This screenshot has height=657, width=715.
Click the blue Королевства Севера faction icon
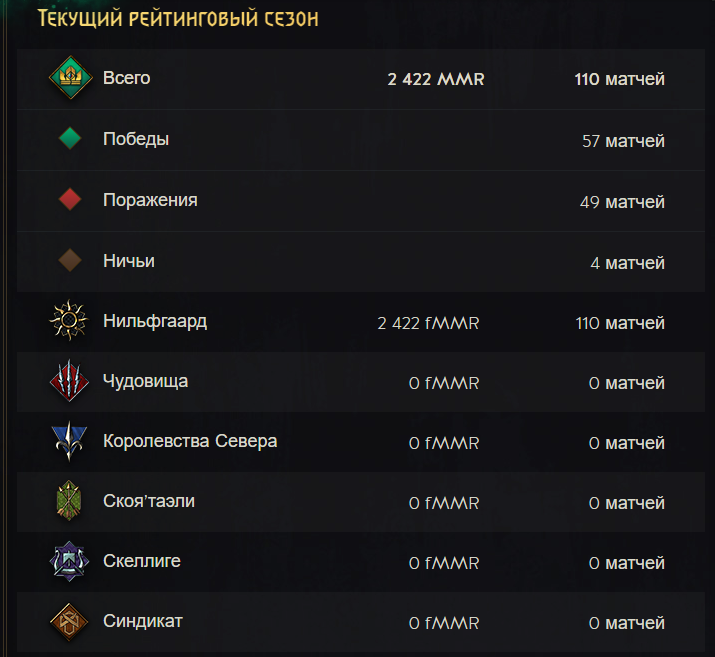pos(70,441)
